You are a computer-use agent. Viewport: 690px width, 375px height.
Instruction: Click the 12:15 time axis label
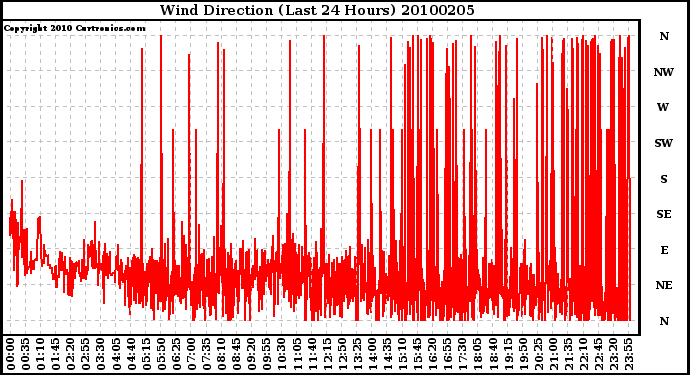(327, 355)
